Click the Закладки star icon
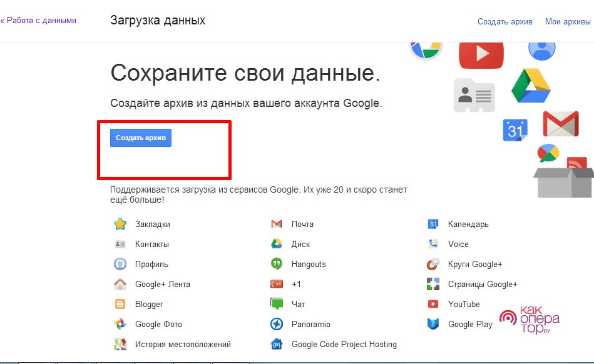This screenshot has width=594, height=364. [120, 224]
